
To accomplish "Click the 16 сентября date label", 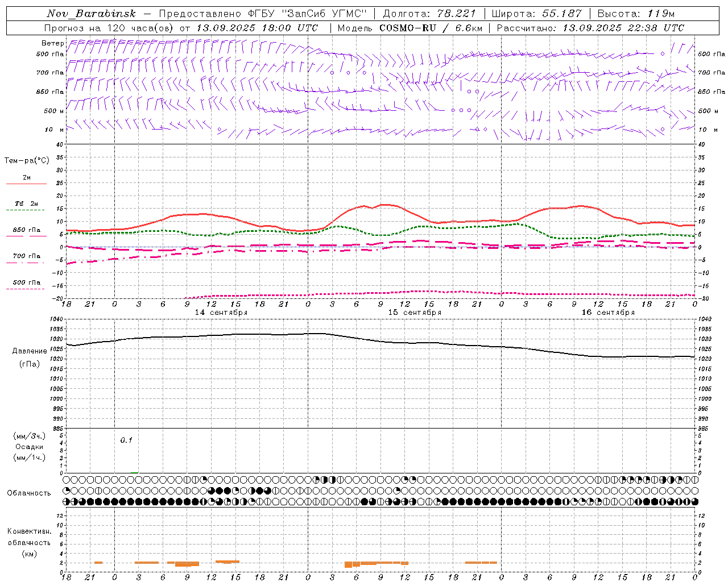I will (608, 313).
